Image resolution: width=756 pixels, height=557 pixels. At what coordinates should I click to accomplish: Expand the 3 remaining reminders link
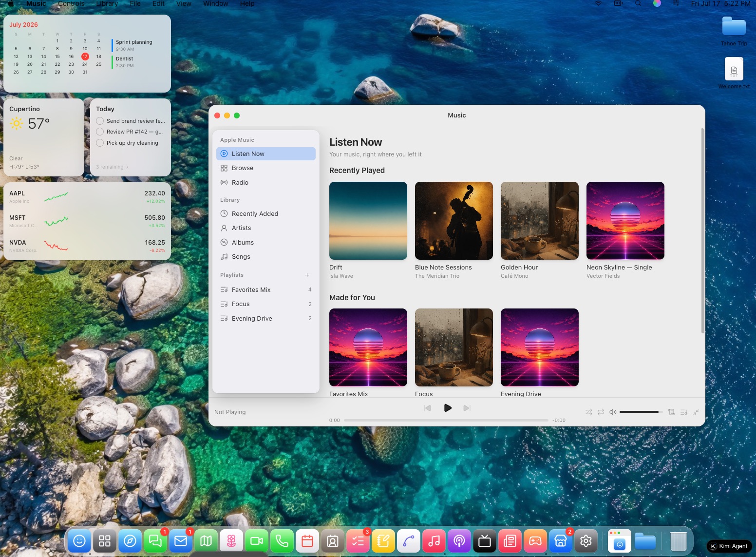pyautogui.click(x=112, y=167)
